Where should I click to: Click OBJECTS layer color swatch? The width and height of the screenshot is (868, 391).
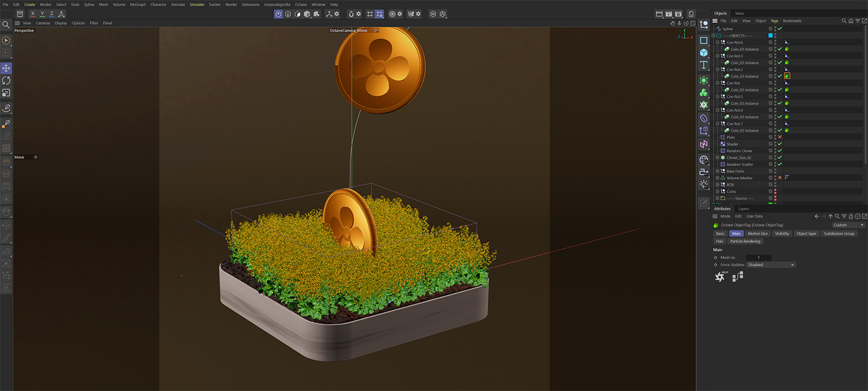coord(771,35)
